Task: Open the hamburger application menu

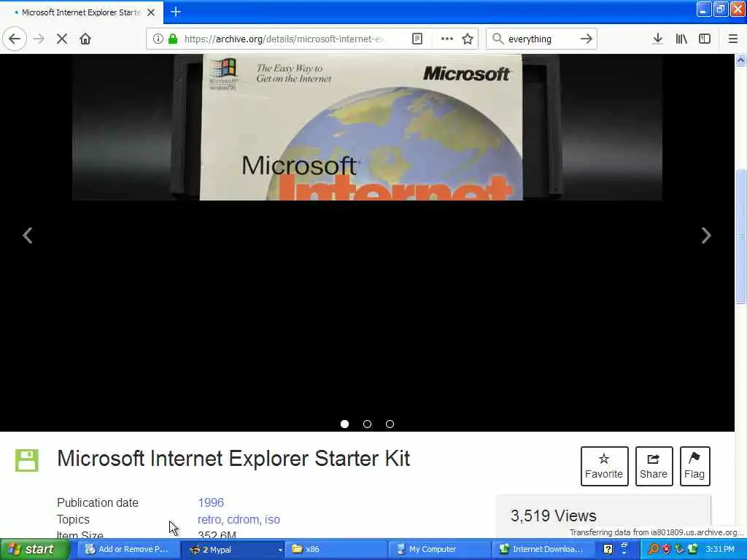Action: point(732,39)
